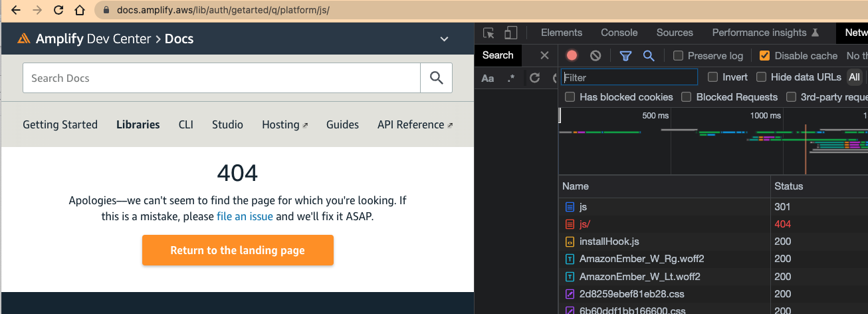Open network search magnifier icon
This screenshot has height=314, width=868.
coord(649,56)
